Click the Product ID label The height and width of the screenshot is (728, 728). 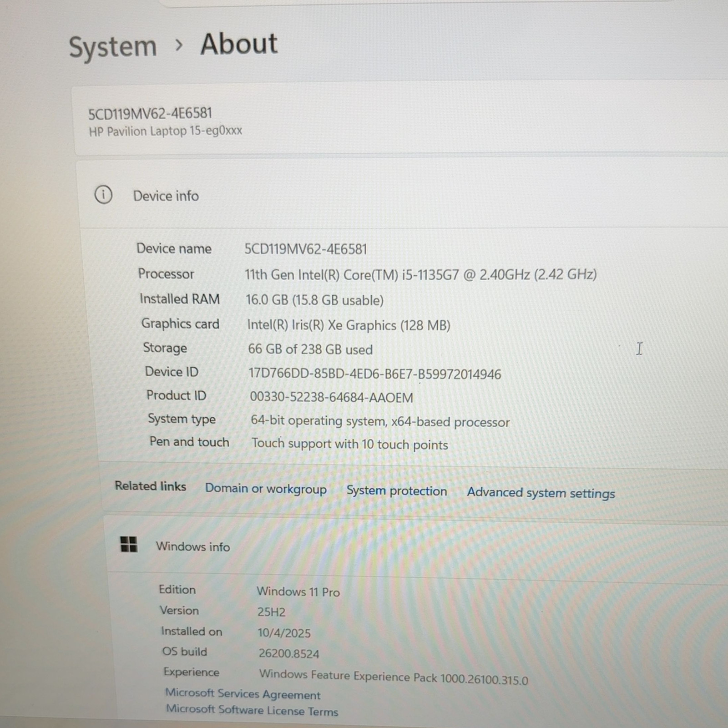coord(176,395)
